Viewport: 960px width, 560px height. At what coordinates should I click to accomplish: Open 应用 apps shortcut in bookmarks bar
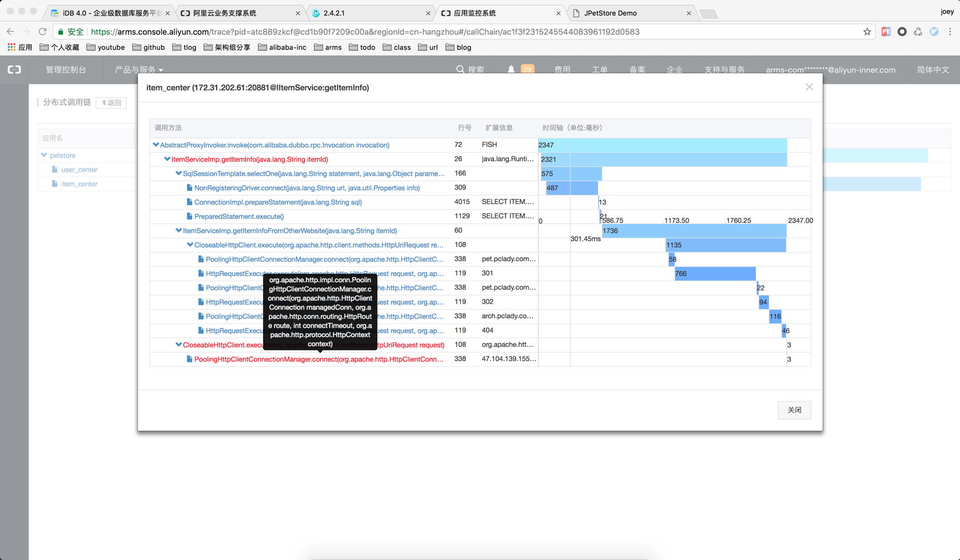(20, 47)
